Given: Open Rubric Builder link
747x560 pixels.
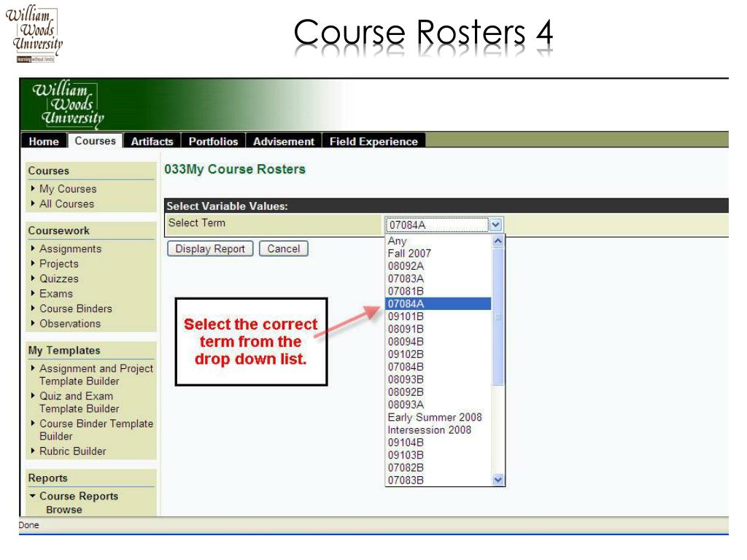Looking at the screenshot, I should [x=72, y=451].
